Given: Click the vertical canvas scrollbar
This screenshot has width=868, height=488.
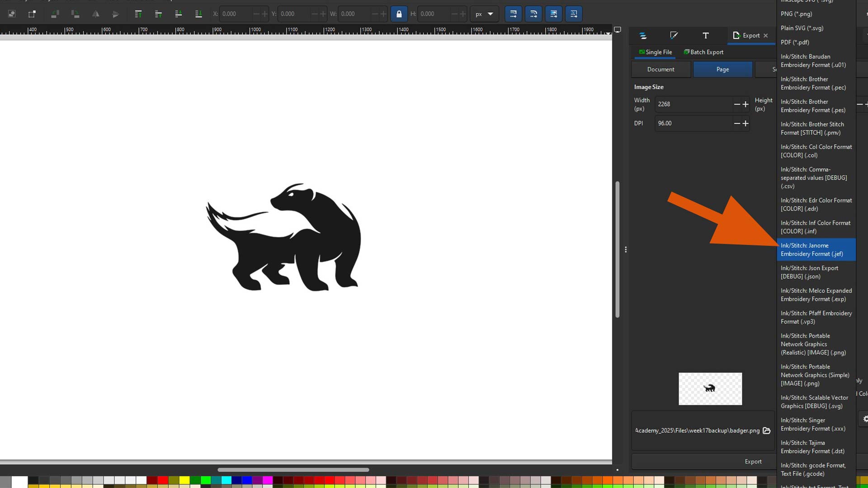Looking at the screenshot, I should point(618,249).
